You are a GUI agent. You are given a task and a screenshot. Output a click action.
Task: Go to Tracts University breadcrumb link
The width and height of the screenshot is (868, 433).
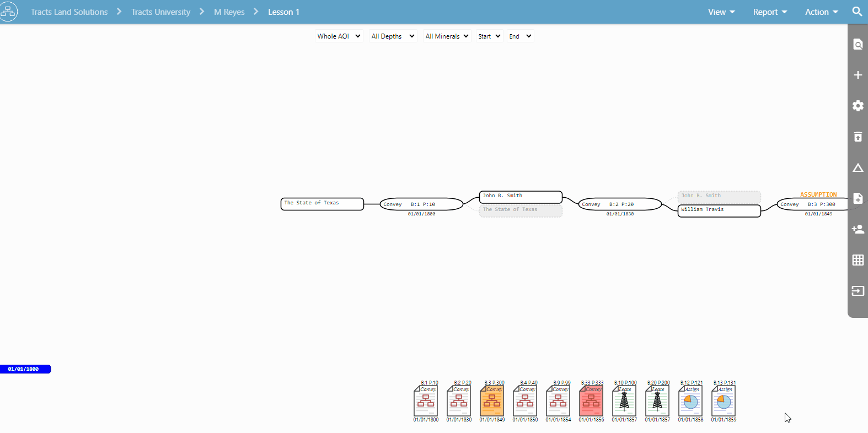pos(160,12)
